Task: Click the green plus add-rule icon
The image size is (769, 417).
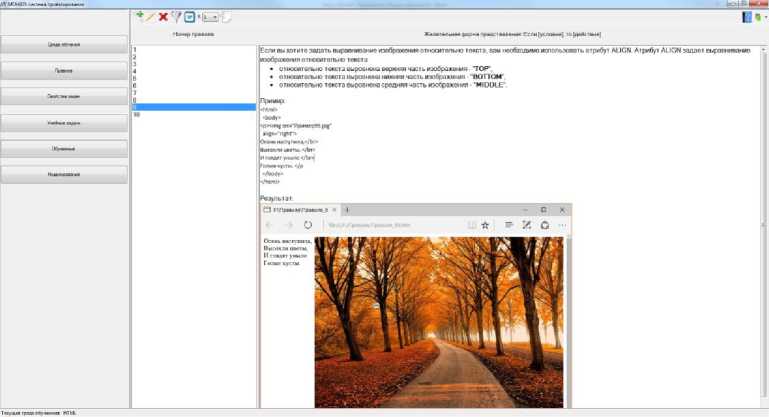Action: coord(139,17)
